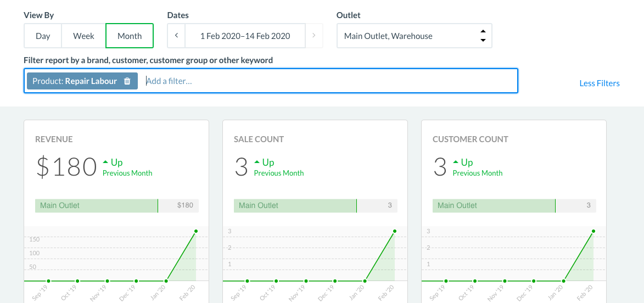Click the Feb '20 data point on Sale Count chart

395,231
